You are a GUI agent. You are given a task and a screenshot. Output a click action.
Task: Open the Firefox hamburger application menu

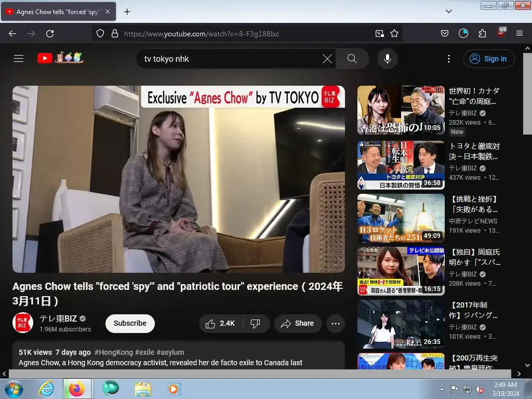point(520,33)
